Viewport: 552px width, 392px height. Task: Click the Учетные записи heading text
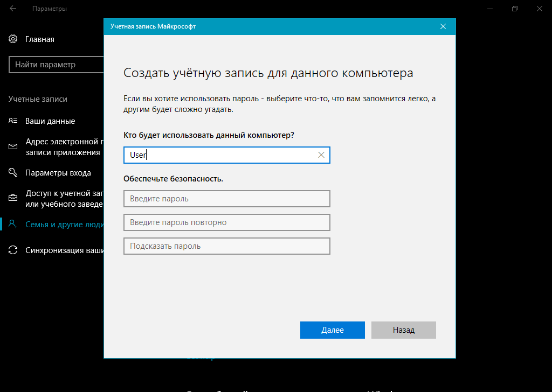38,99
